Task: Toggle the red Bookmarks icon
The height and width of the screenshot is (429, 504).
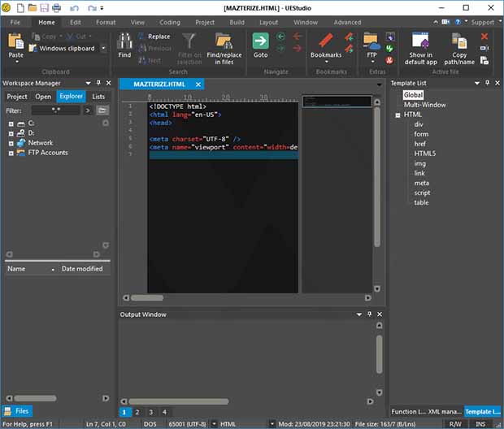Action: pos(326,41)
